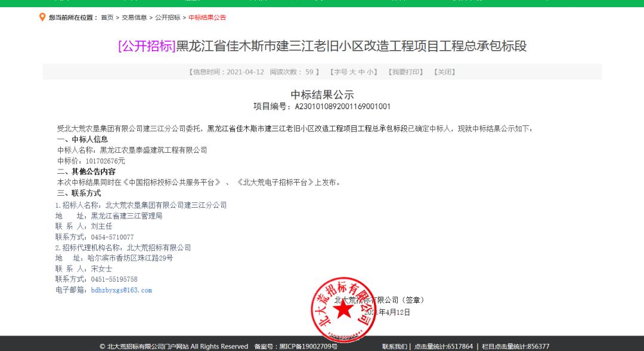Go to 首页 in the breadcrumb
This screenshot has height=351, width=644.
(x=107, y=18)
